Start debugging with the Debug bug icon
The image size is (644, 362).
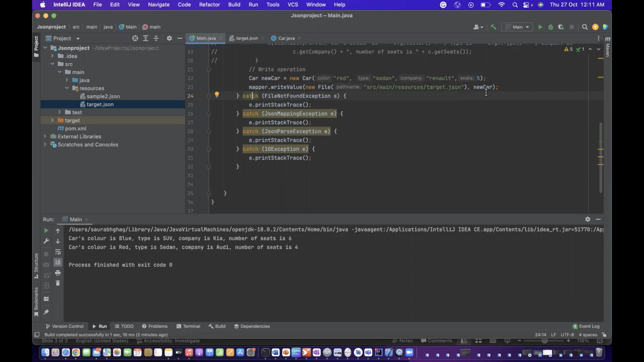pos(550,27)
